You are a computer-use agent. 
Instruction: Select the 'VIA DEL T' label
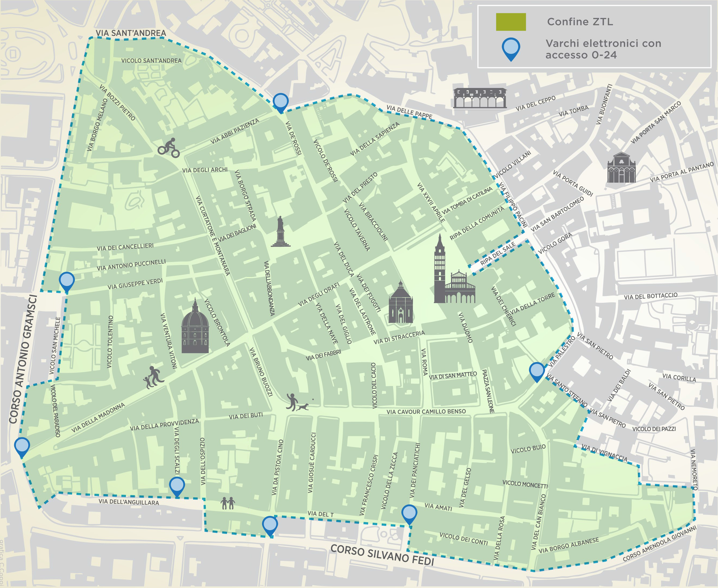[x=320, y=514]
